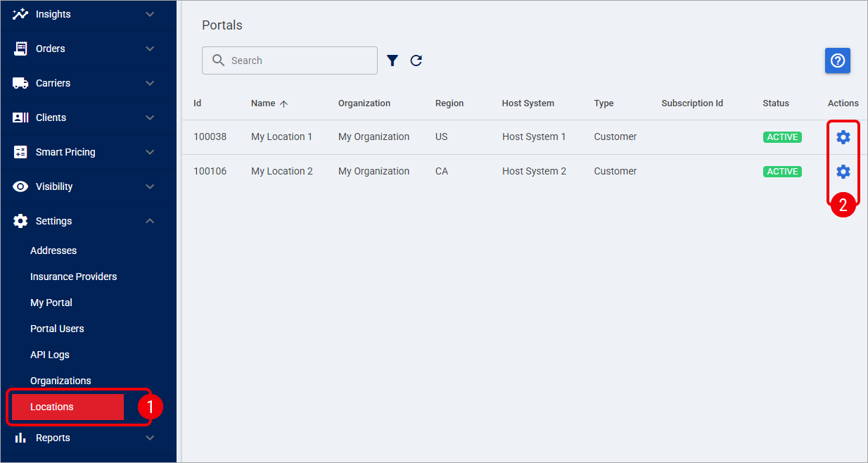Go to My Portal
868x463 pixels.
(51, 303)
